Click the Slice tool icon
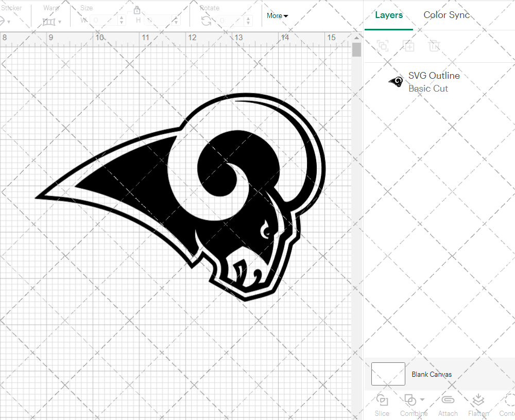The height and width of the screenshot is (420, 515). click(382, 400)
